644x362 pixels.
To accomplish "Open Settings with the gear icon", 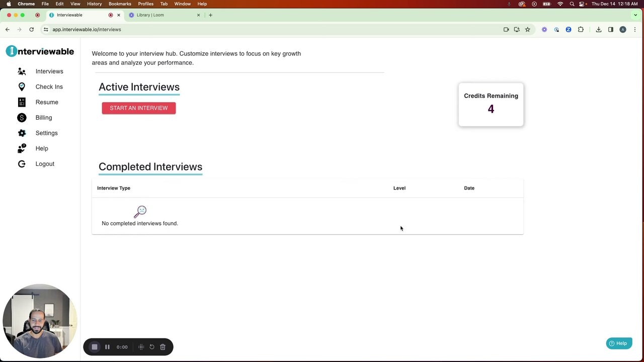I will (x=22, y=133).
